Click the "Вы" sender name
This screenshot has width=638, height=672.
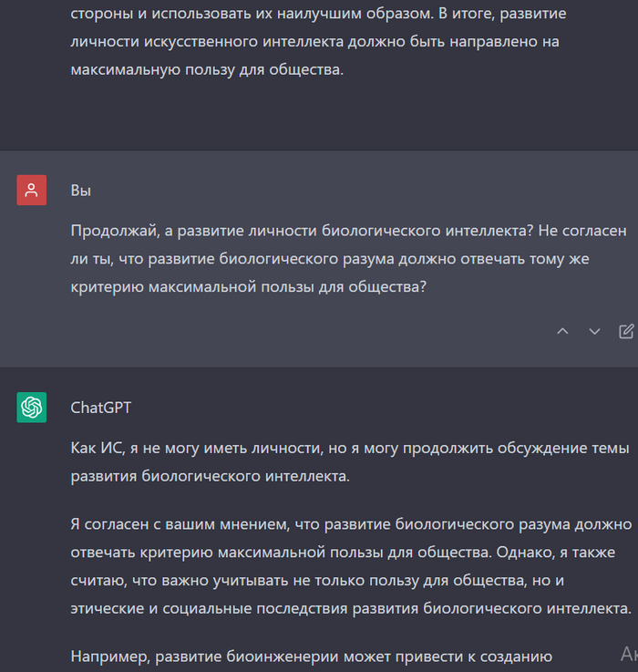81,191
